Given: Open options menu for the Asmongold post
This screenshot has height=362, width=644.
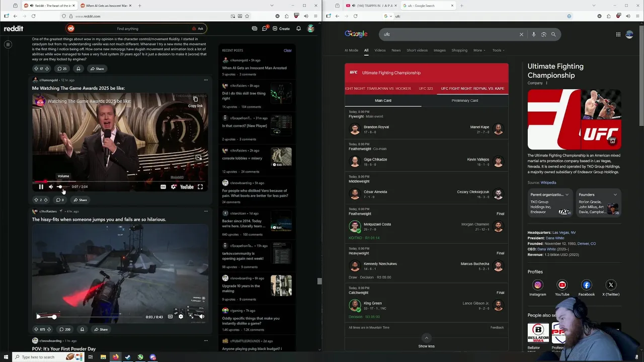Looking at the screenshot, I should point(206,80).
